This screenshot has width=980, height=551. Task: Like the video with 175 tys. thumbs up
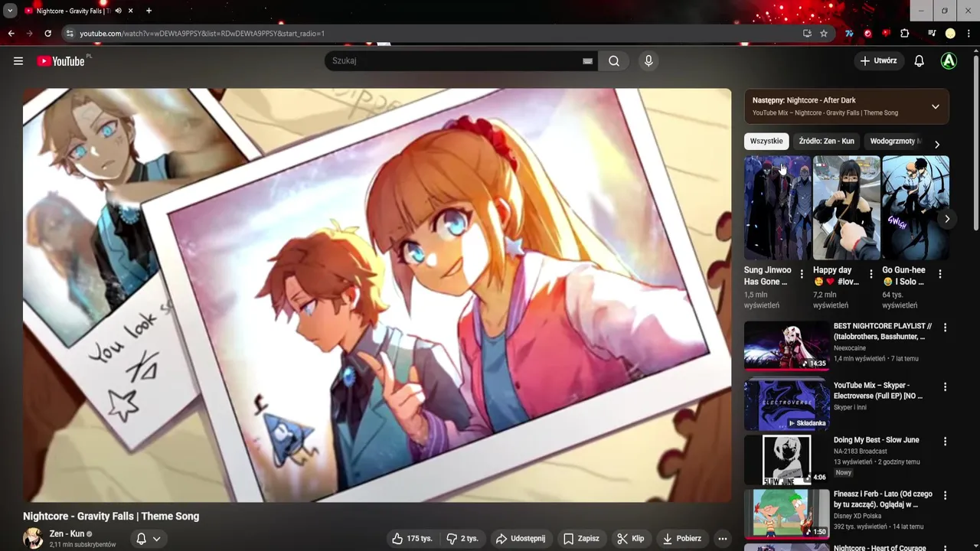[412, 539]
